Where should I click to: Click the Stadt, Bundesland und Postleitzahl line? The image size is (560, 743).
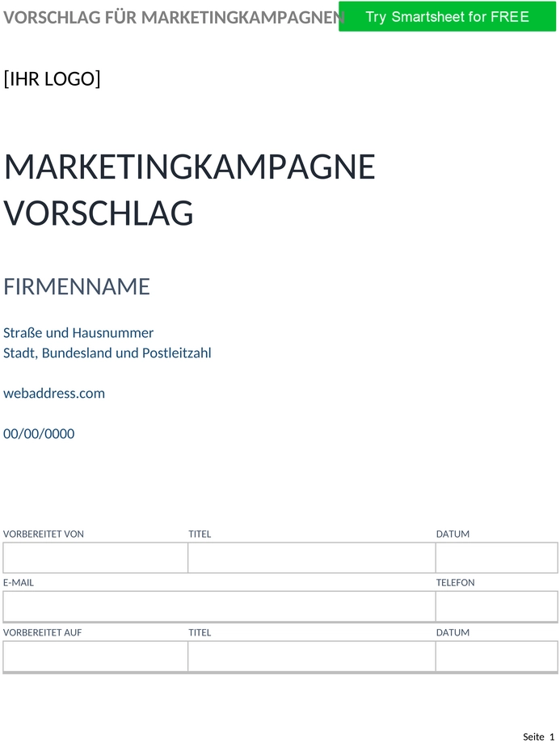click(107, 353)
